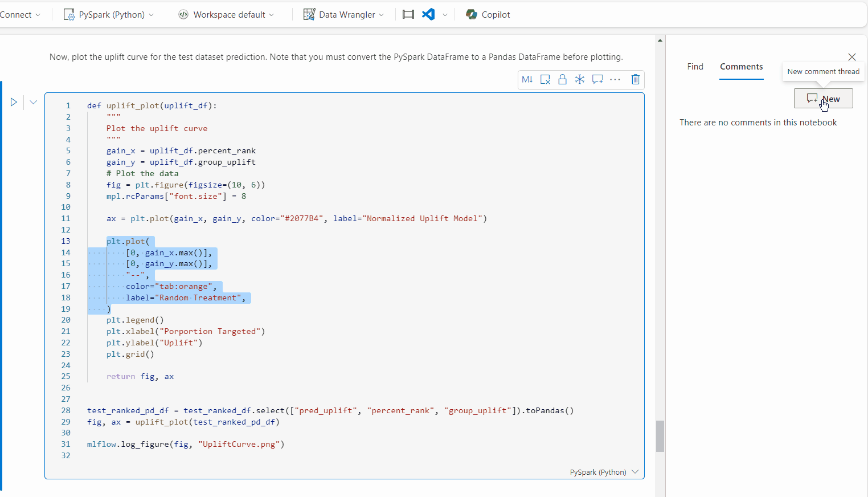
Task: Click the VS Code icon in toolbar
Action: [x=428, y=15]
